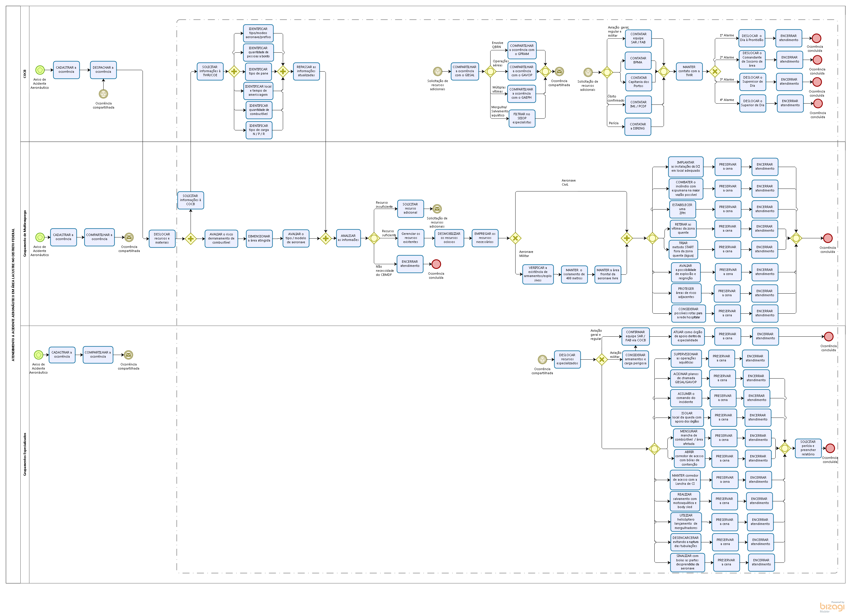Select FILTRAR no SEIOP especialistas task
This screenshot has height=616, width=851.
tap(522, 118)
